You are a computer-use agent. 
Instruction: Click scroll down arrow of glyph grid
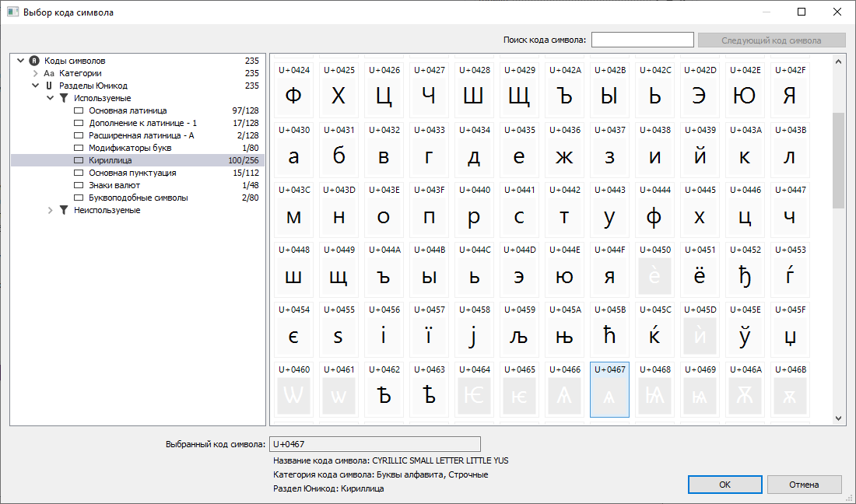(839, 418)
